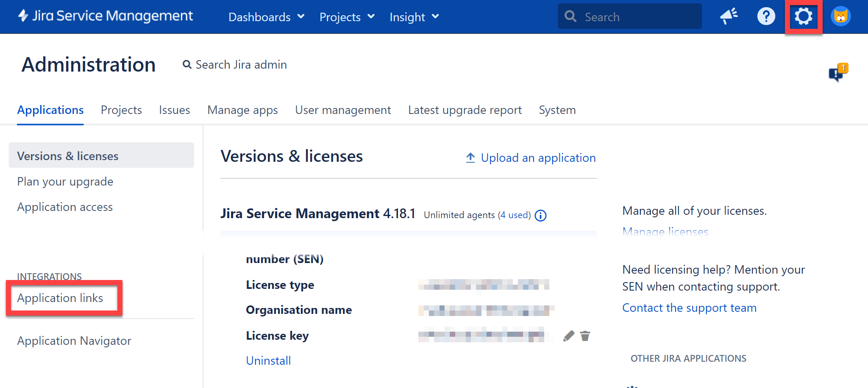Click the Upload an application link
The image size is (868, 388).
tap(531, 158)
